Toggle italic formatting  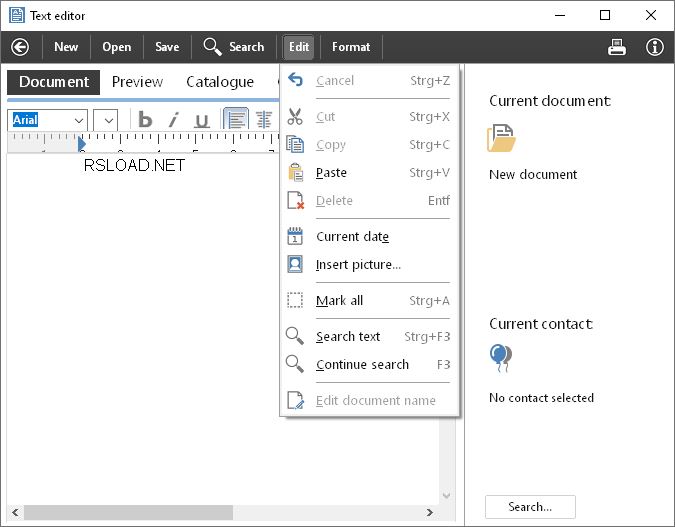[173, 120]
